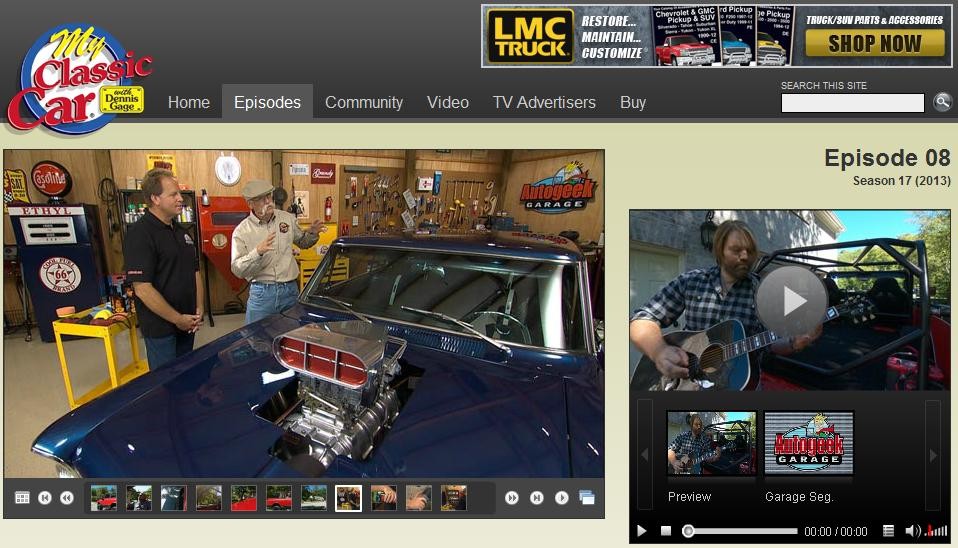Open TV Advertisers page

point(544,102)
